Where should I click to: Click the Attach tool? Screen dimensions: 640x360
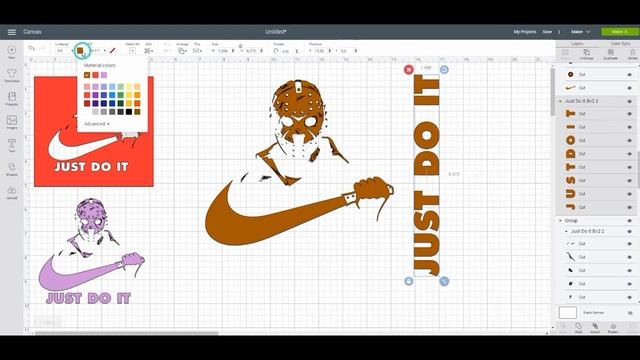pos(595,328)
